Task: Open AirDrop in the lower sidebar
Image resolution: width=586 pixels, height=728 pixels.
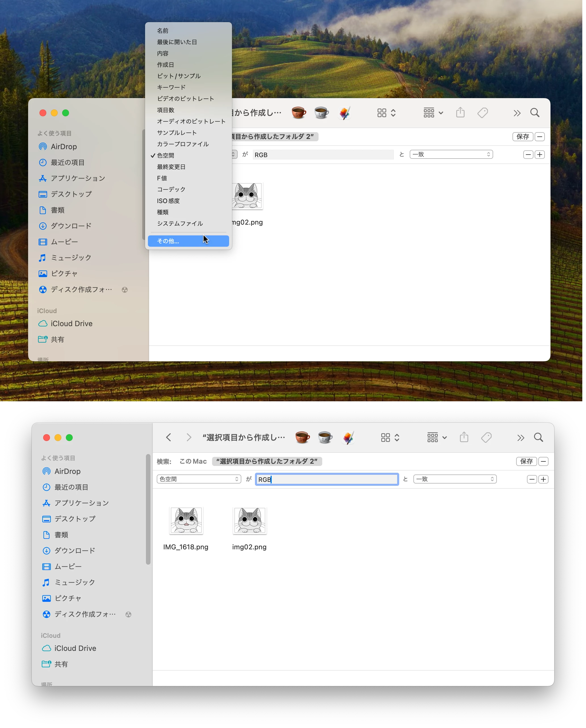Action: 67,471
